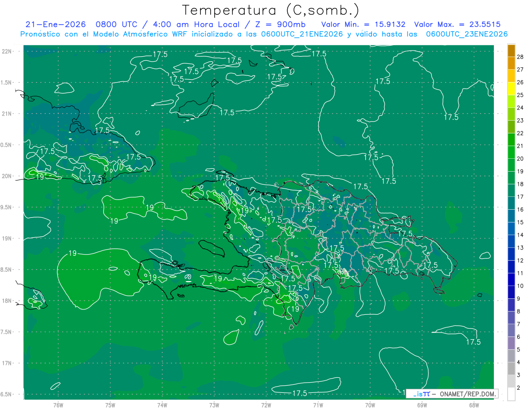Pick the dark blue swatch between 10 and 11
This screenshot has height=411, width=532.
point(511,279)
